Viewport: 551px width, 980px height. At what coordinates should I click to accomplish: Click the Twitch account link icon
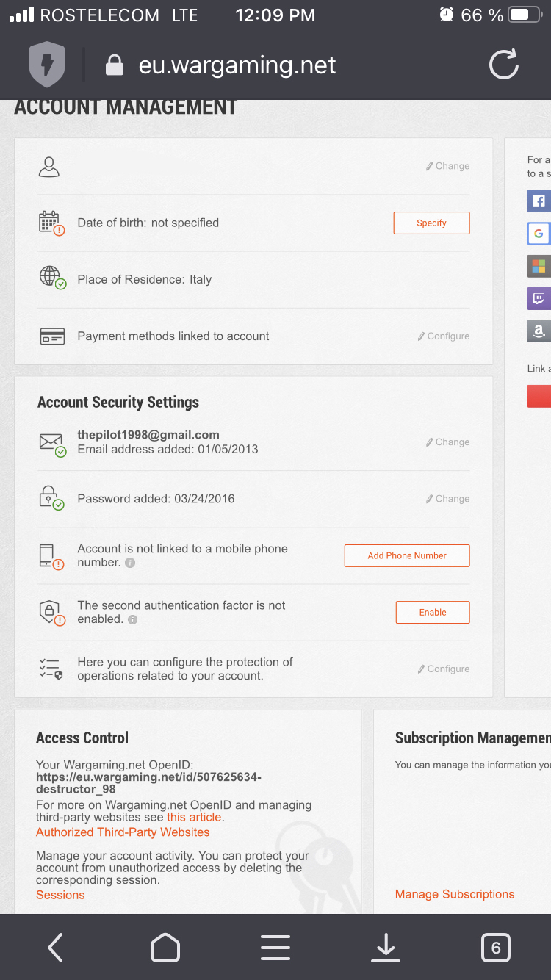[x=539, y=298]
